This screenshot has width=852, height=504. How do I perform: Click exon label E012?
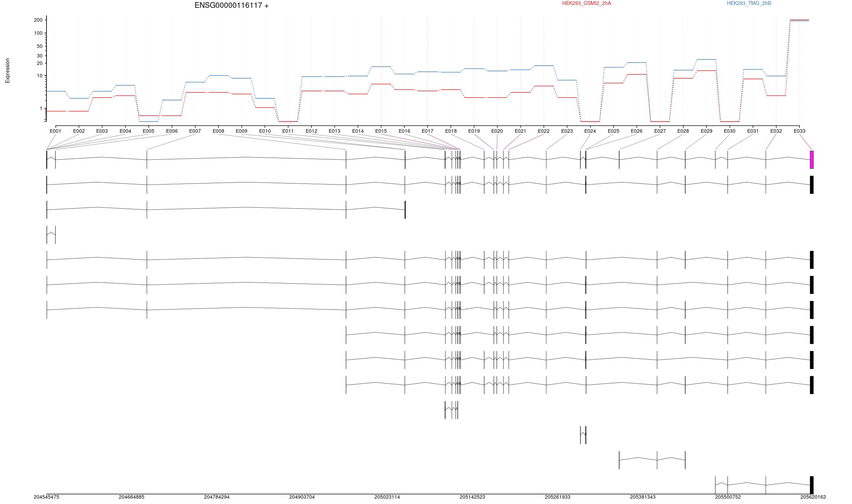click(311, 131)
